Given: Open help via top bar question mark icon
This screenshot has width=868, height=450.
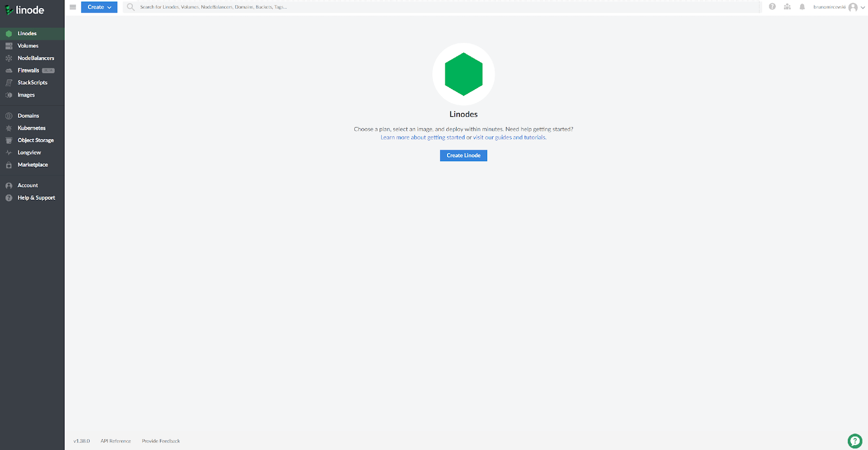Looking at the screenshot, I should click(772, 7).
